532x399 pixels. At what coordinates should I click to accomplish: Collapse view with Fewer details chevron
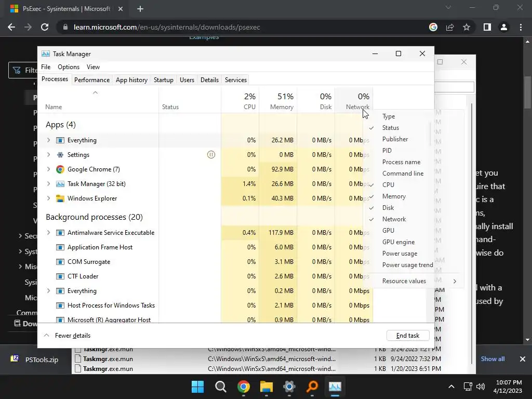point(46,336)
